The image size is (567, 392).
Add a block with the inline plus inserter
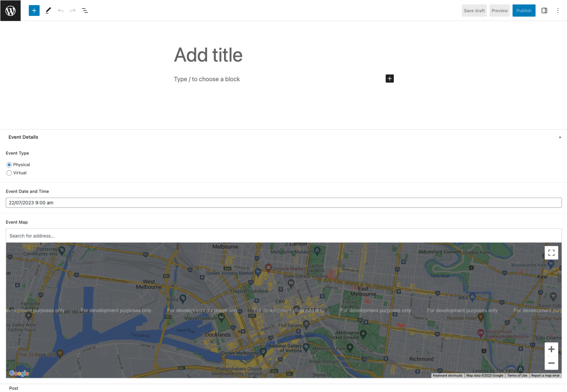coord(389,78)
